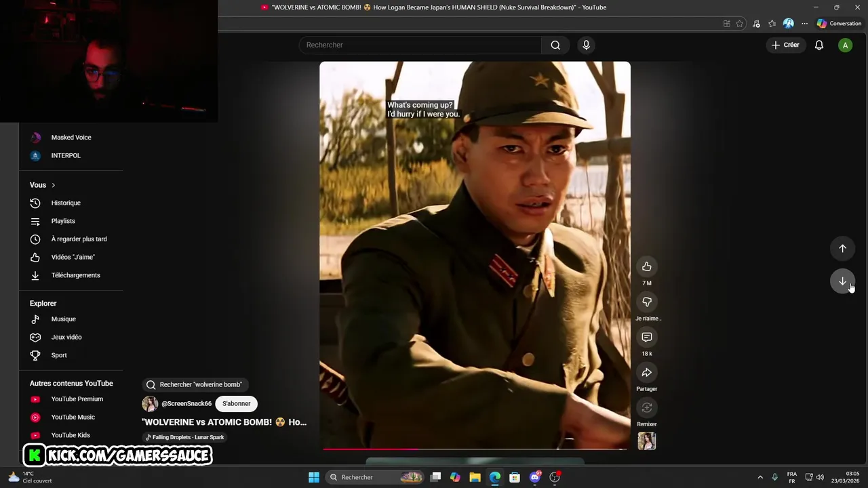Open the sound thumbnail below Remixer
The width and height of the screenshot is (868, 488).
pos(646,441)
